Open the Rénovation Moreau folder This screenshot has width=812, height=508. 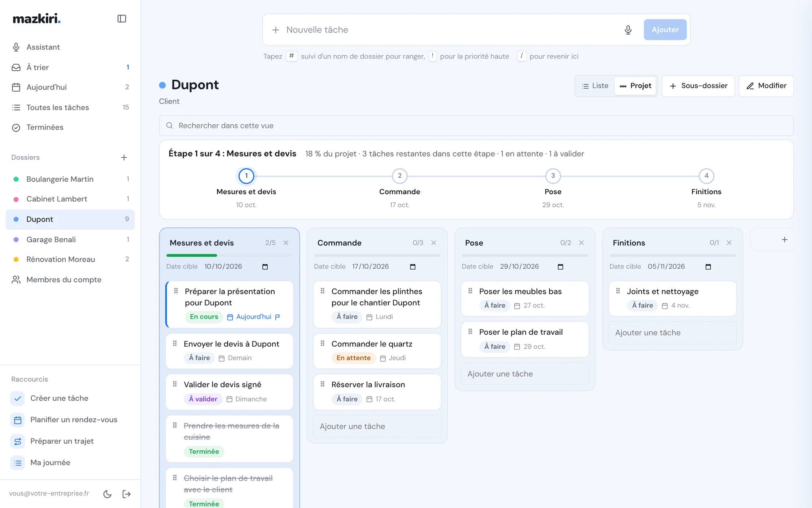tap(70, 259)
